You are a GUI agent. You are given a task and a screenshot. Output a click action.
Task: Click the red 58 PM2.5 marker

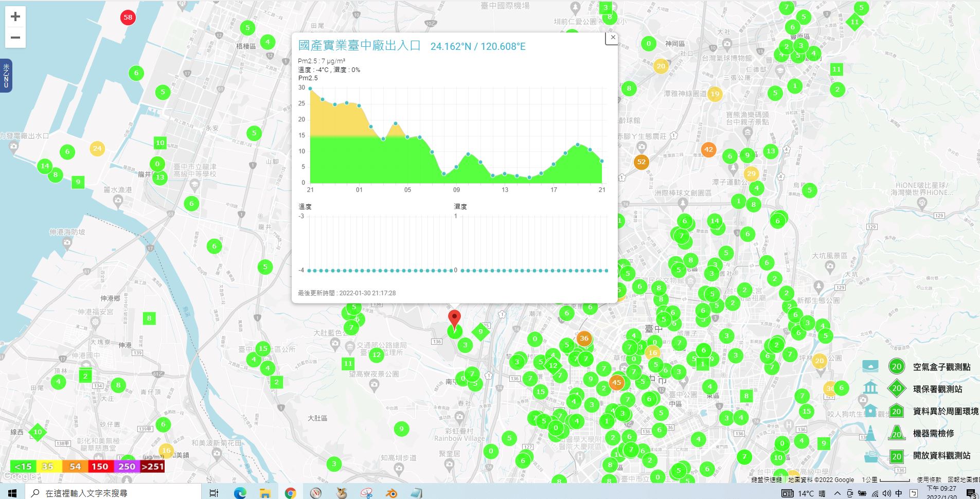(x=128, y=17)
